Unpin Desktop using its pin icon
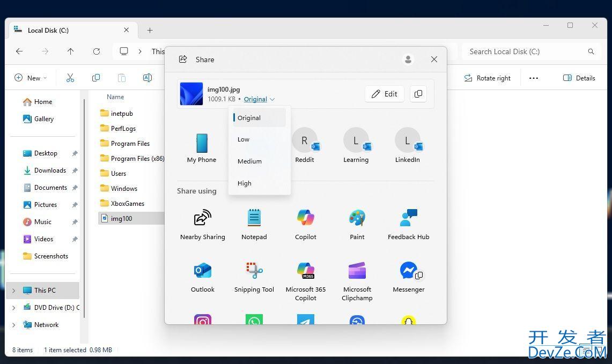The image size is (612, 364). point(75,154)
